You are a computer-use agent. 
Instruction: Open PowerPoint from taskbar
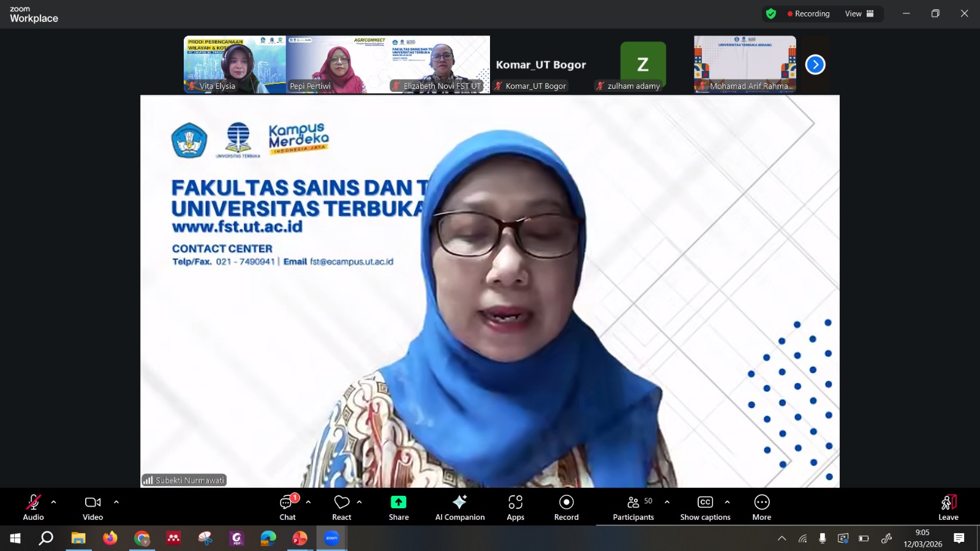pyautogui.click(x=300, y=538)
